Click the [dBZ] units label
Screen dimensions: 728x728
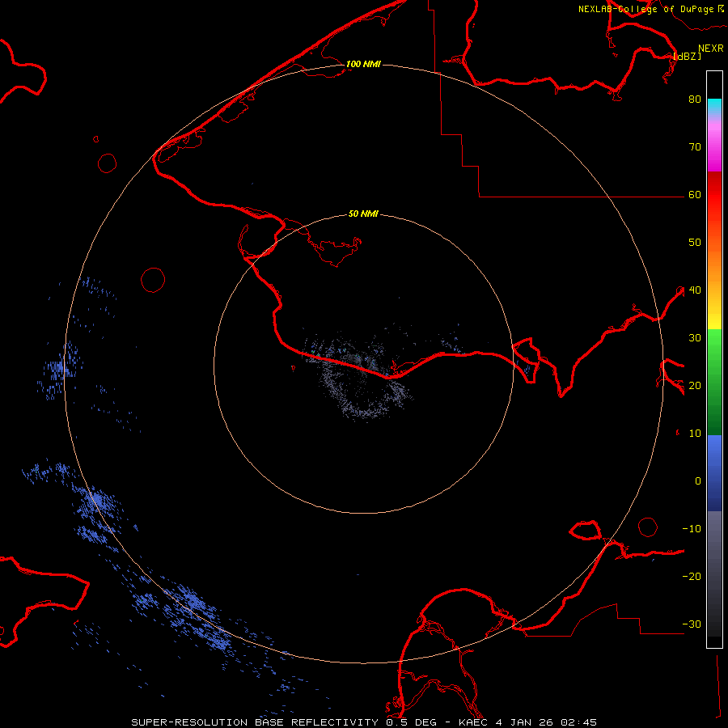pyautogui.click(x=688, y=56)
